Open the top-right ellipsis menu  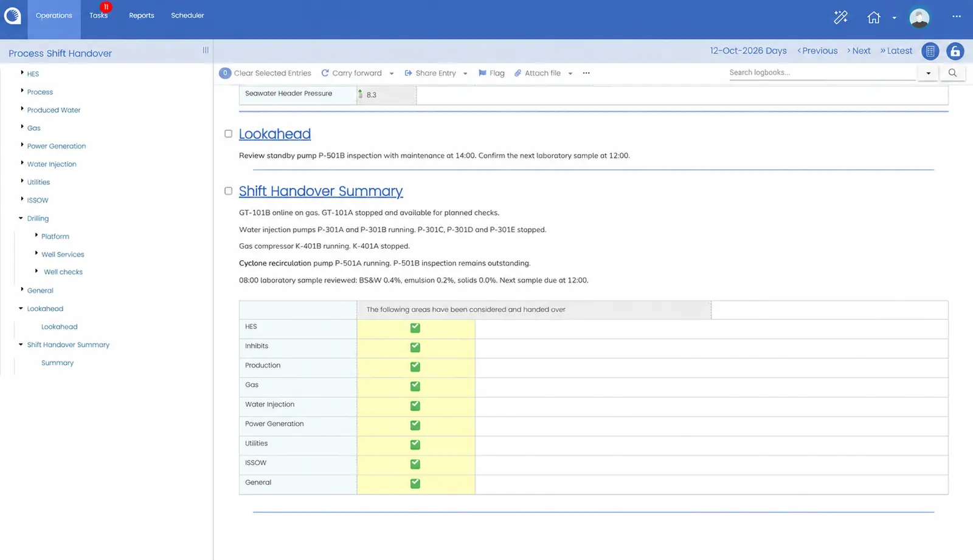pyautogui.click(x=957, y=16)
